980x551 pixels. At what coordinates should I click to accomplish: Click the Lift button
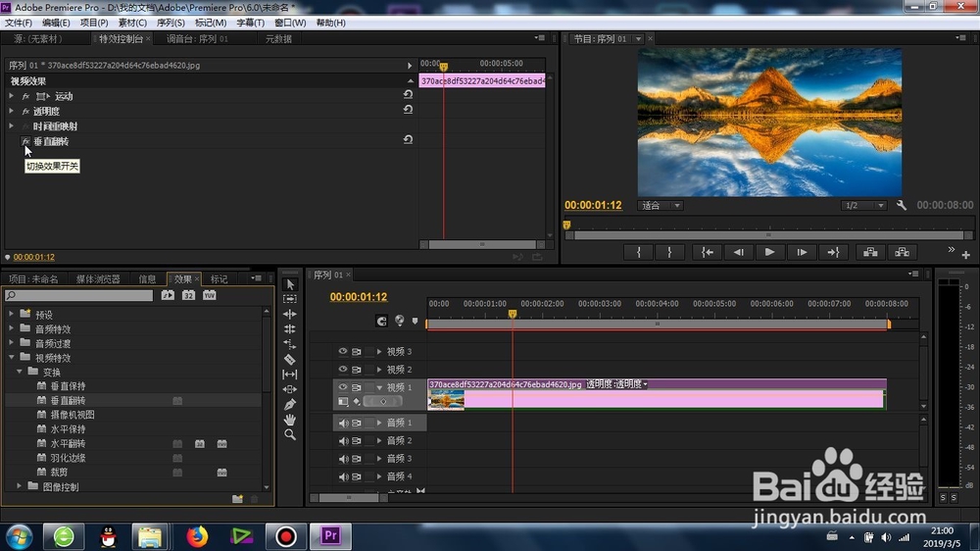pos(870,252)
